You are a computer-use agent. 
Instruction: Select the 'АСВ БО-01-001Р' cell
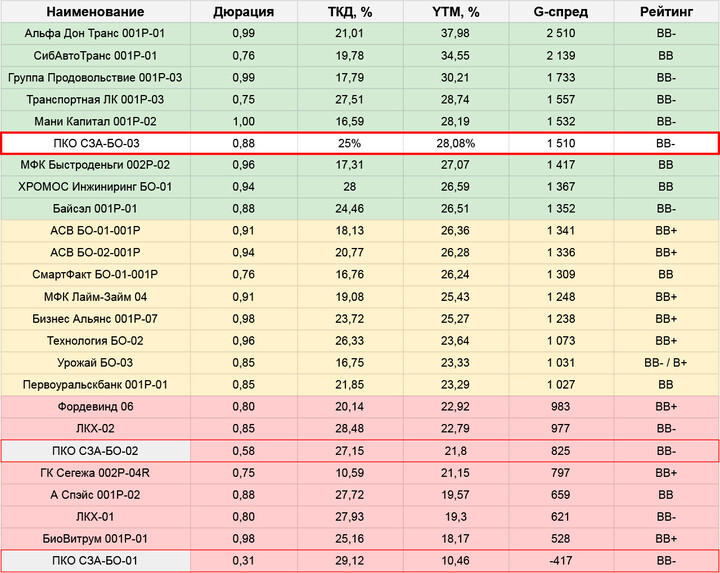pos(96,230)
